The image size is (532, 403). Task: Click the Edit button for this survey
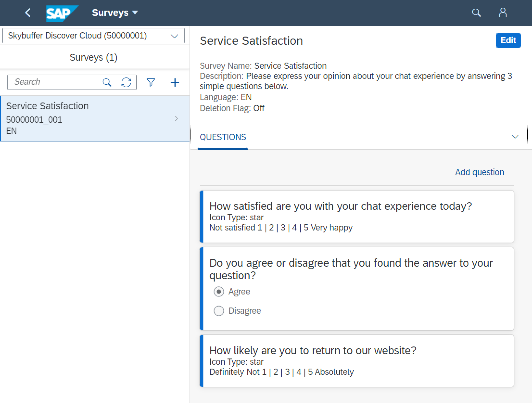point(508,40)
